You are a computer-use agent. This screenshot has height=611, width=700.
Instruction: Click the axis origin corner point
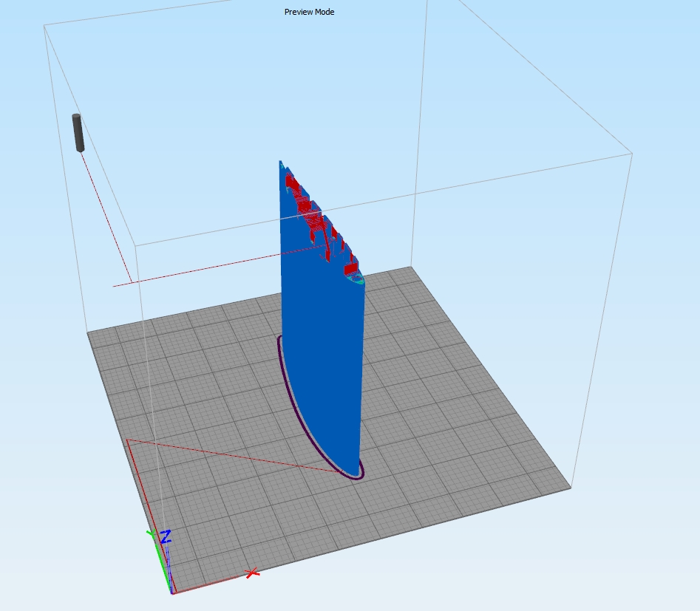(x=171, y=592)
